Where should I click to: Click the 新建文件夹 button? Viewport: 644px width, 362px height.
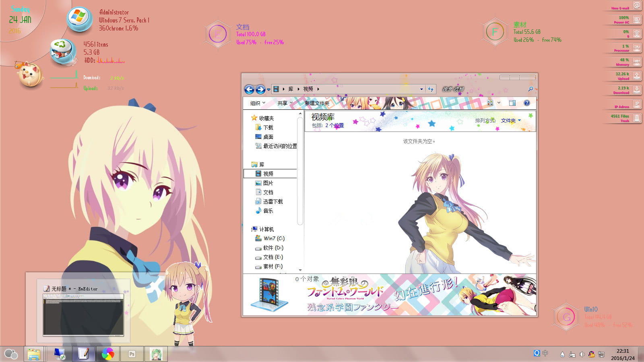pos(317,103)
